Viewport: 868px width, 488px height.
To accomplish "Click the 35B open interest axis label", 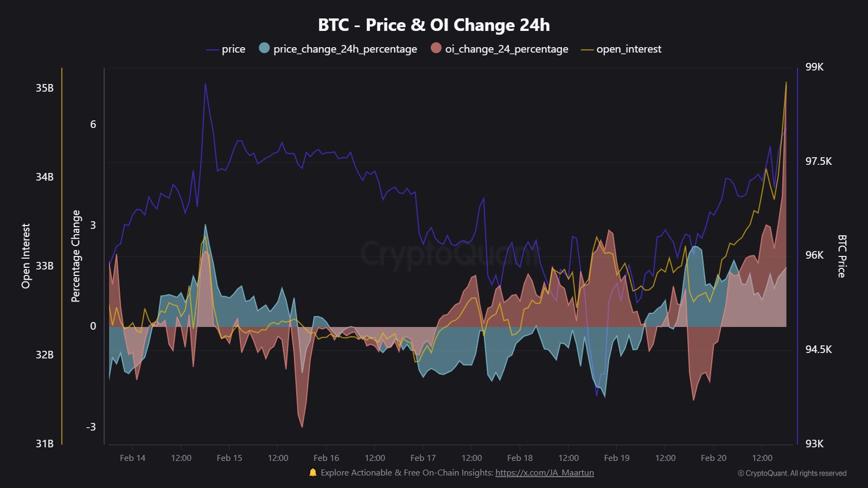I will click(44, 88).
